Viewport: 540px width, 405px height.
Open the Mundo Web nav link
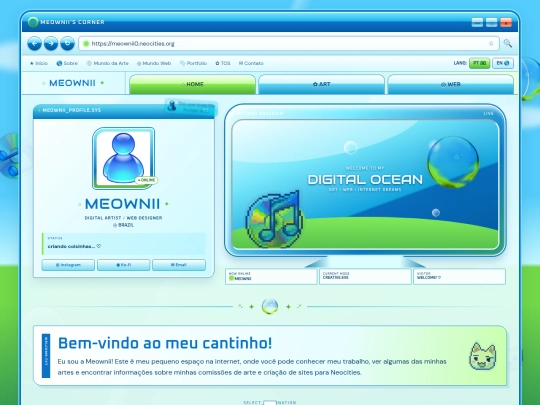point(154,63)
